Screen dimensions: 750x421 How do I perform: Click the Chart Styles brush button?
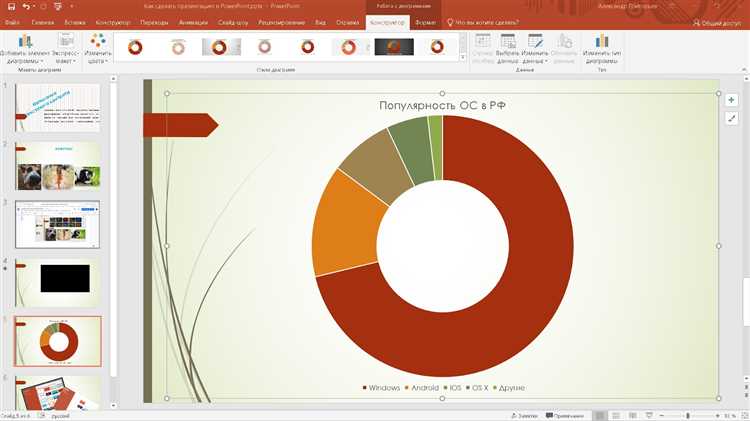click(x=731, y=118)
